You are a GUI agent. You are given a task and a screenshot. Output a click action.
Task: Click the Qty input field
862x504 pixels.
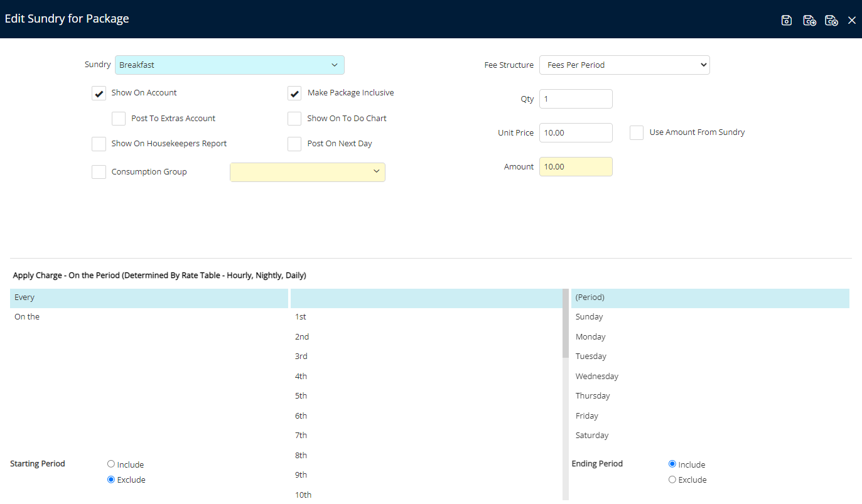pyautogui.click(x=576, y=99)
